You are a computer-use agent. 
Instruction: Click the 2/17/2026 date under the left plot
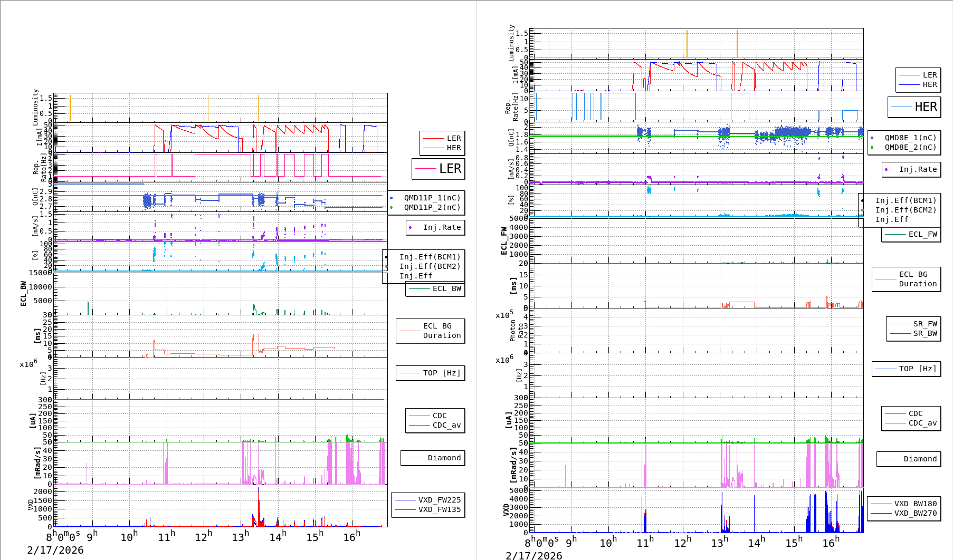click(x=55, y=550)
